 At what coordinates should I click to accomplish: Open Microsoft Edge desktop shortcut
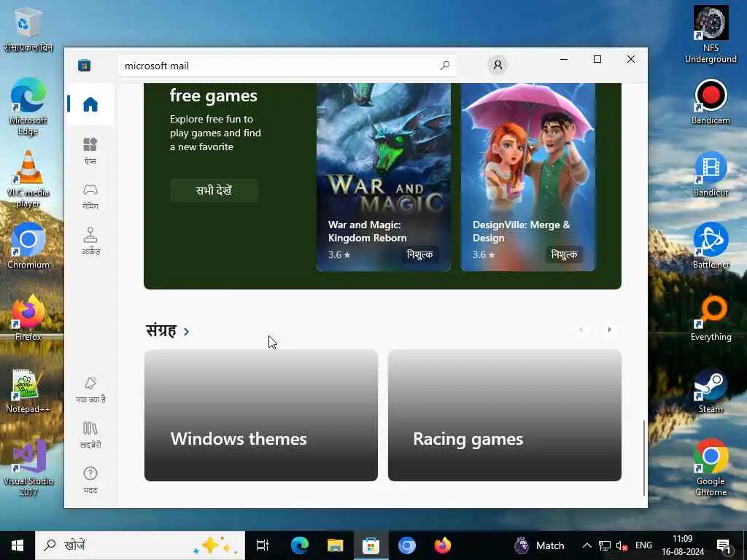(x=28, y=106)
